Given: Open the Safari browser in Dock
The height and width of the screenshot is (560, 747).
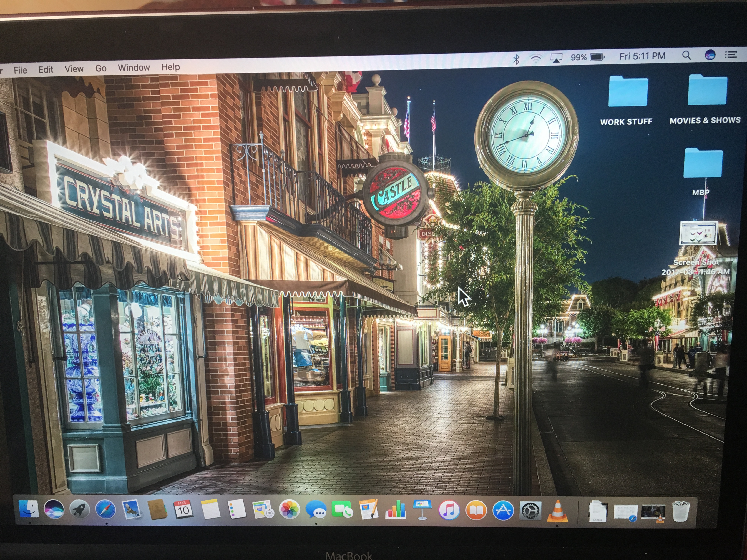Looking at the screenshot, I should (105, 509).
